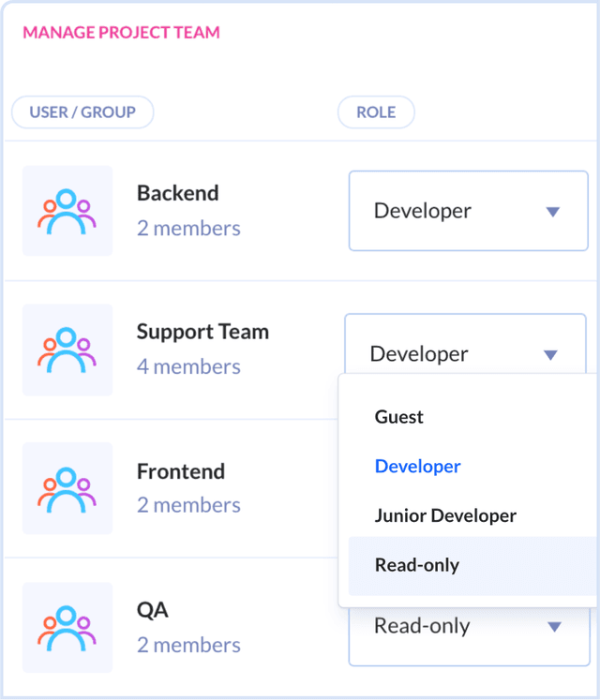Click the ROLE column header

tap(376, 112)
